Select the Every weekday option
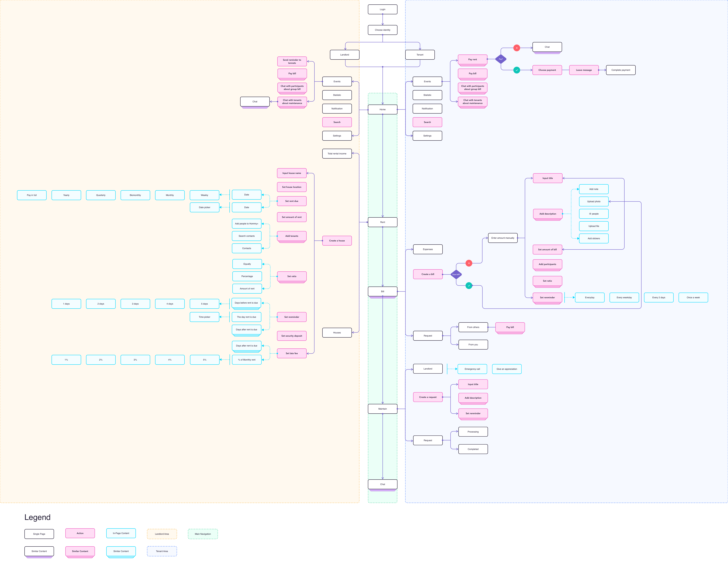 pos(624,297)
